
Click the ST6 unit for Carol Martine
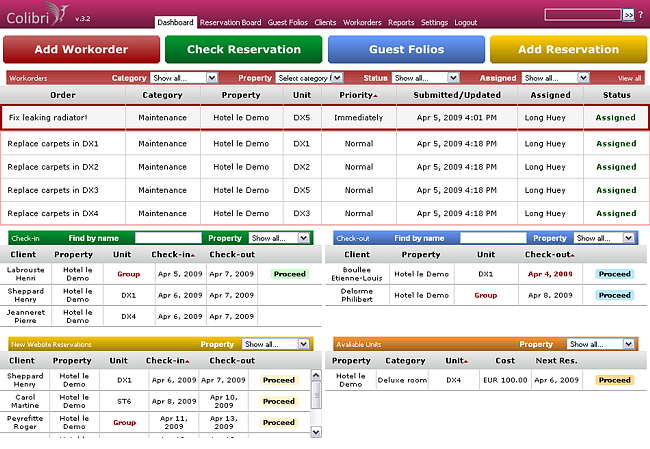point(124,401)
